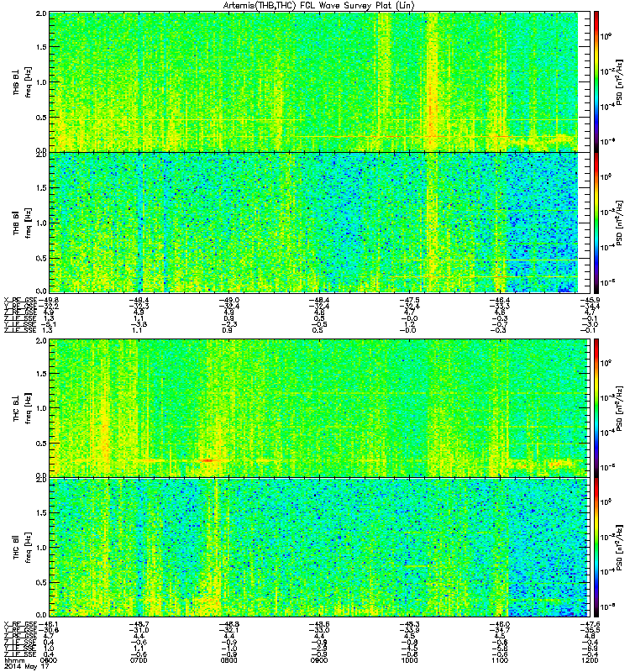Screen dimensions: 630x672
Task: Click the THB X_RE_GSE value '-49.0'
Action: [x=228, y=300]
